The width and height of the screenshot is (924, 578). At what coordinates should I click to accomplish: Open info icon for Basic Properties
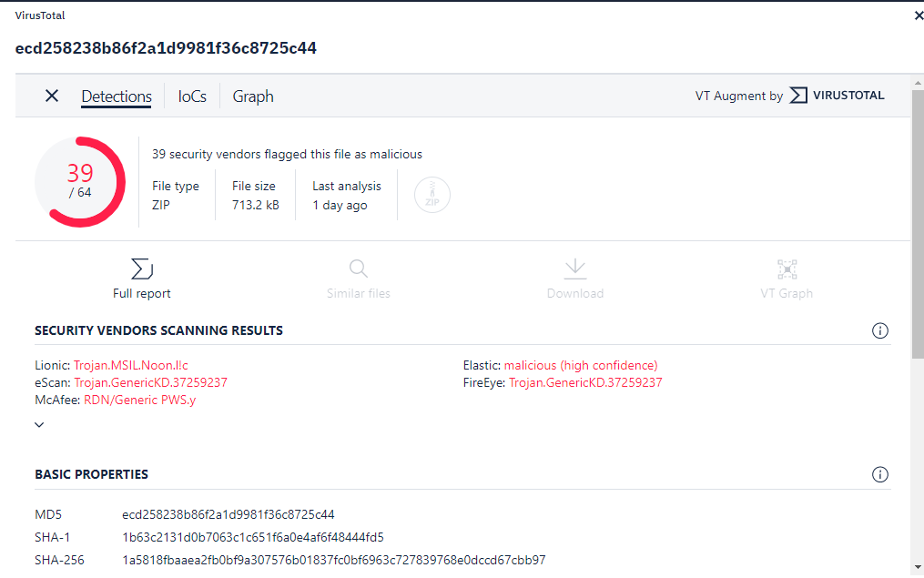pos(879,474)
